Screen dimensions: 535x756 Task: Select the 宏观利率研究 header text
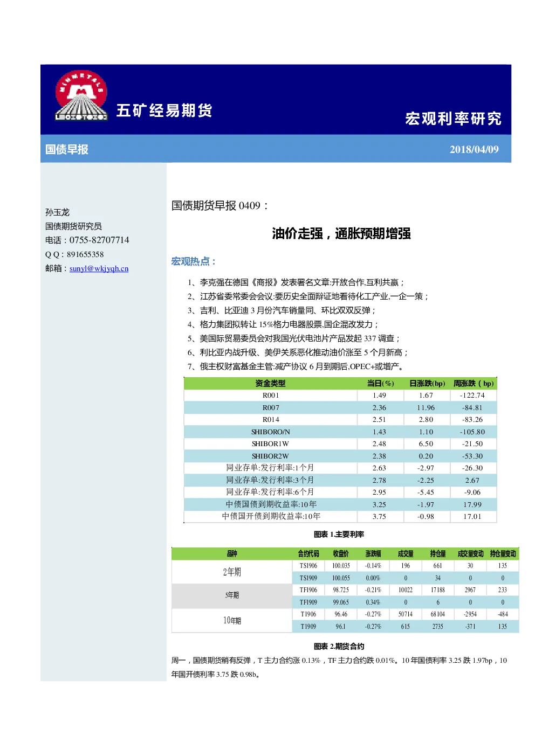click(x=453, y=119)
